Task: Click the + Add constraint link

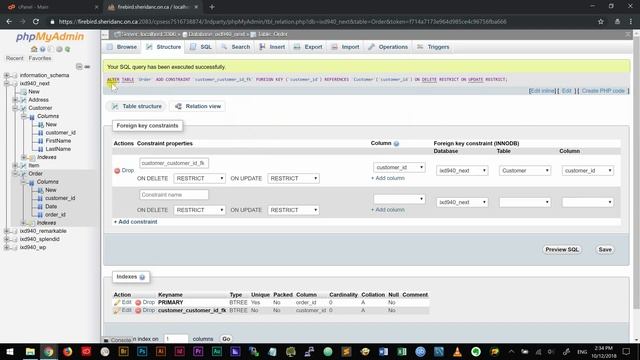Action: (136, 222)
